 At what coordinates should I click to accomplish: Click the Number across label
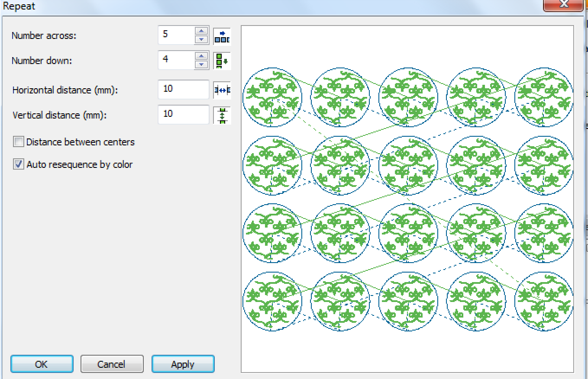point(44,36)
